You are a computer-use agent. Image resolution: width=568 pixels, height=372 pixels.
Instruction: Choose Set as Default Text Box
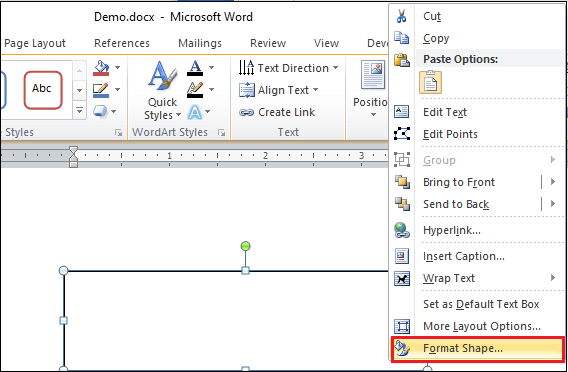coord(478,304)
